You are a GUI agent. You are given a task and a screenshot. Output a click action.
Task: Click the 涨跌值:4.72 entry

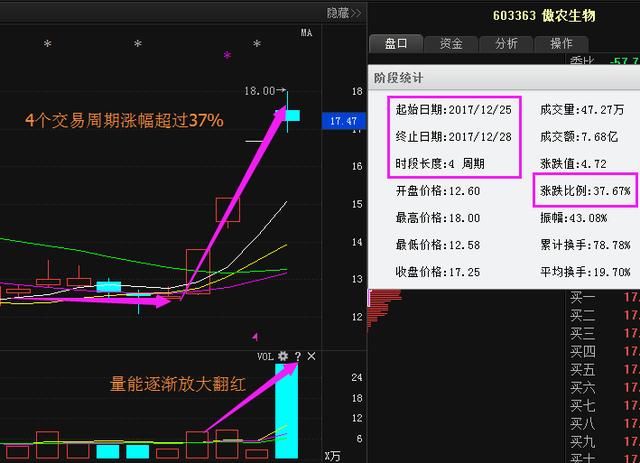tap(573, 164)
